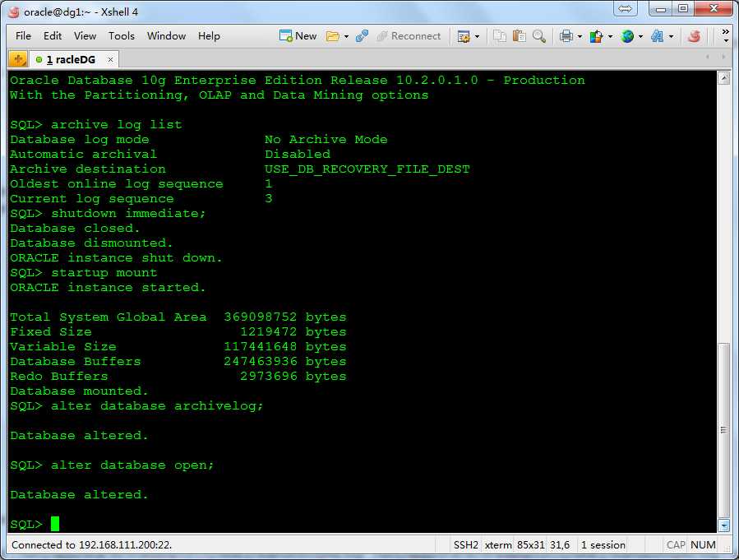Click the Paste clipboard icon
The width and height of the screenshot is (739, 560).
[519, 36]
